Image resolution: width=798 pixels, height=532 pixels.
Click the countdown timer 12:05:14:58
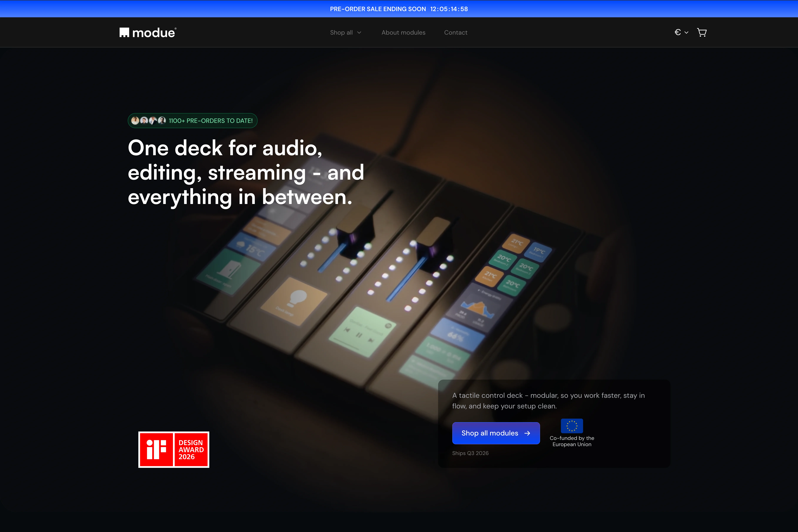[449, 9]
